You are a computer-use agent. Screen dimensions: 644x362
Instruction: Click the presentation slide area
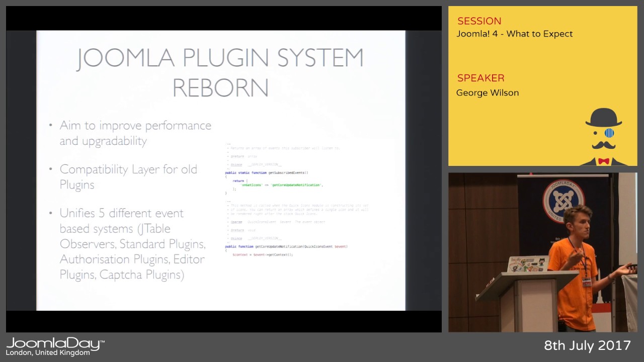coord(221,170)
